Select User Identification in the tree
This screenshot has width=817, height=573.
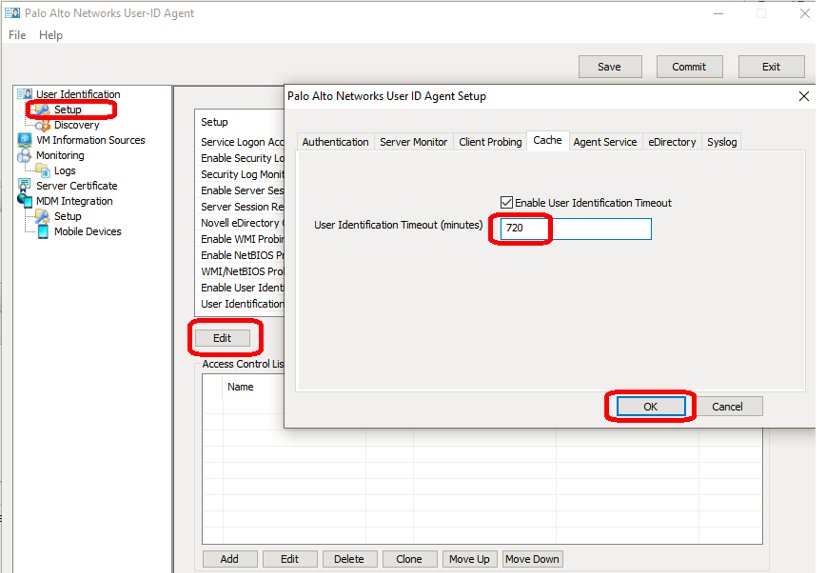[78, 94]
